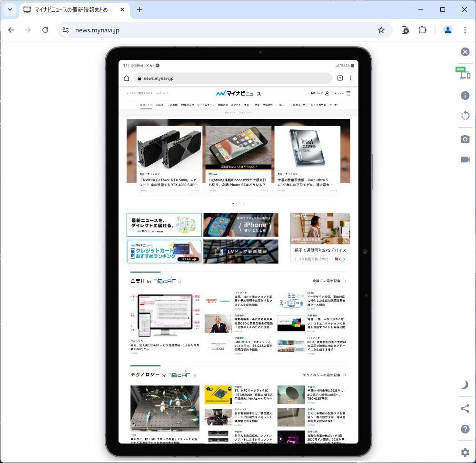Image resolution: width=476 pixels, height=463 pixels.
Task: Close the マイナビニュース tab
Action: pyautogui.click(x=122, y=10)
